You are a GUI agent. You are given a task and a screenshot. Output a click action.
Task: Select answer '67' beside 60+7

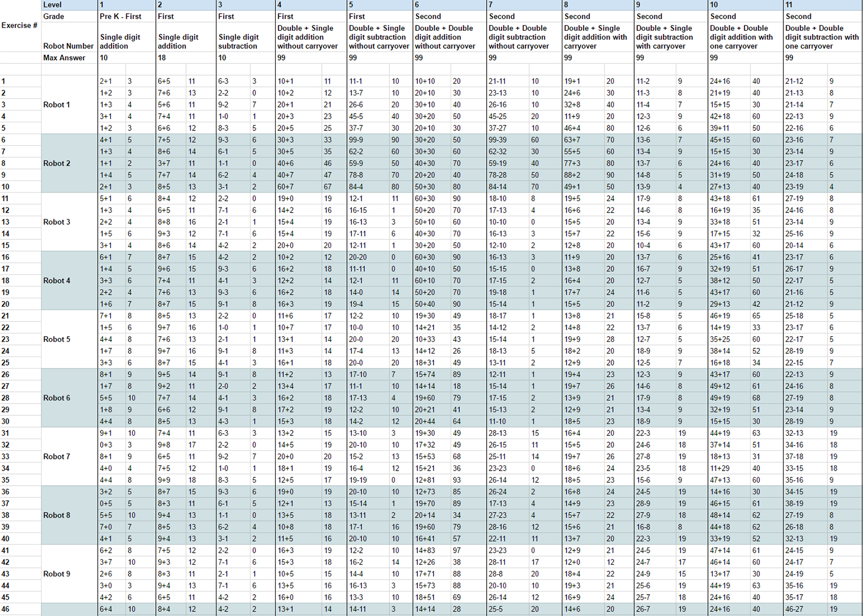point(334,187)
